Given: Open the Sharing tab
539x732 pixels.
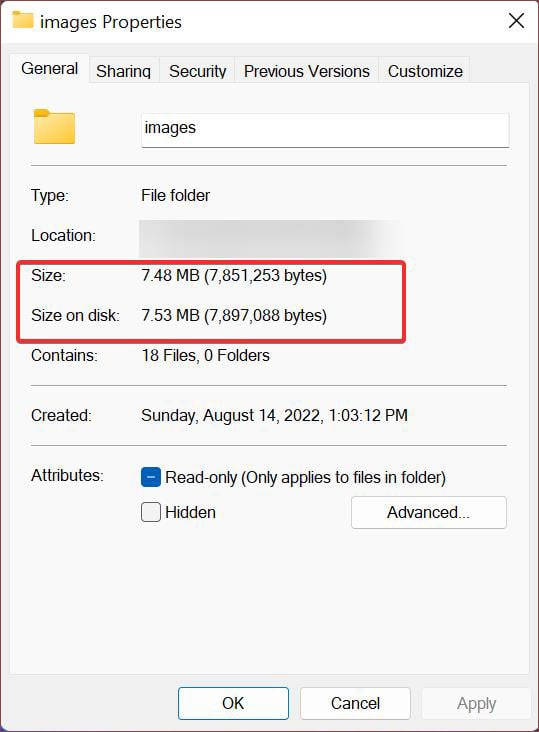Looking at the screenshot, I should [x=124, y=71].
